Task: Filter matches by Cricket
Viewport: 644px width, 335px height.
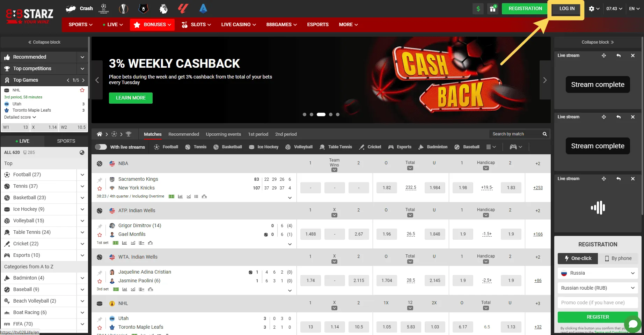Action: point(370,147)
